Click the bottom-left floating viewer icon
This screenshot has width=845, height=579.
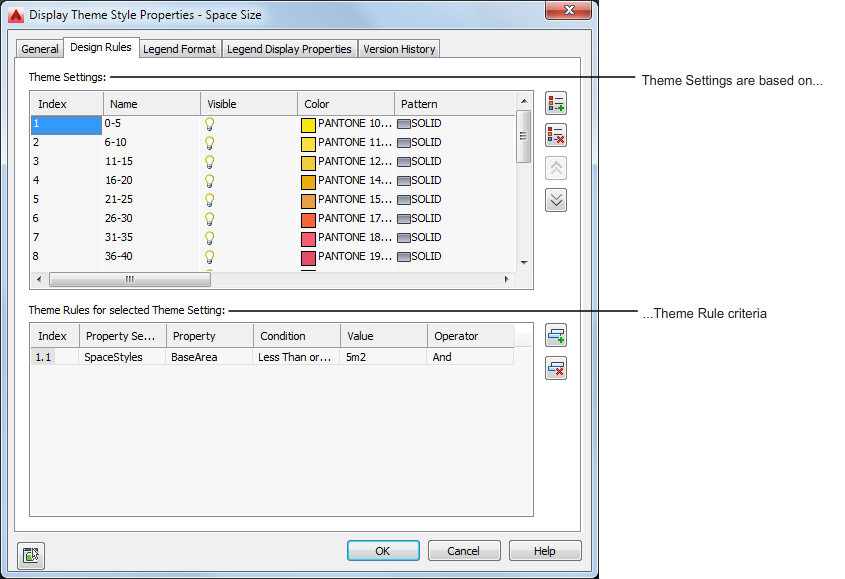(x=31, y=555)
